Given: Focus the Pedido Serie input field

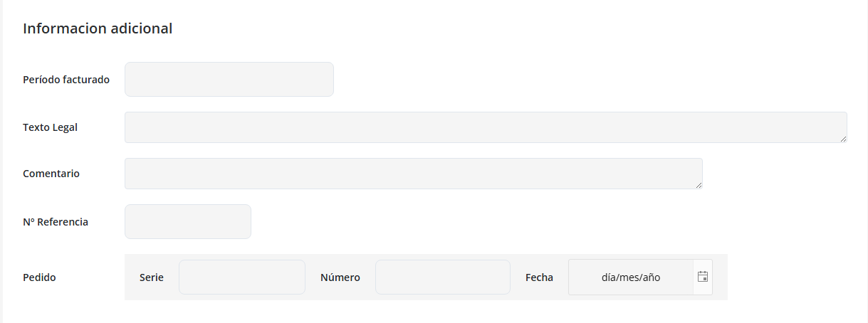Looking at the screenshot, I should coord(241,277).
